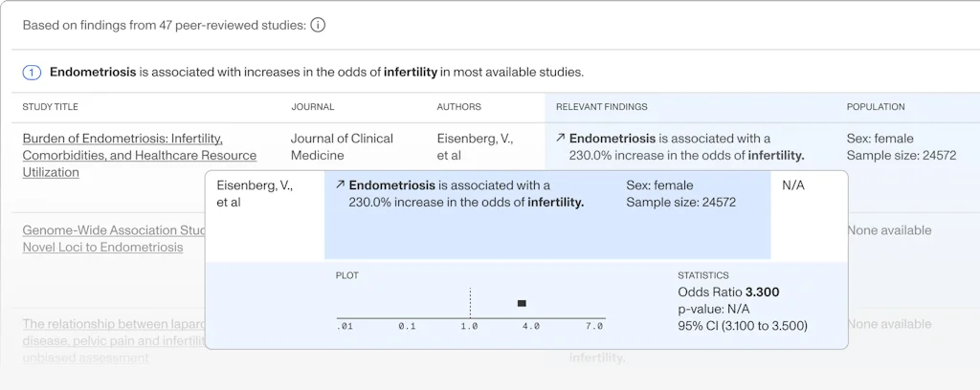Click Eisenberg, V., et al in table row

[475, 146]
